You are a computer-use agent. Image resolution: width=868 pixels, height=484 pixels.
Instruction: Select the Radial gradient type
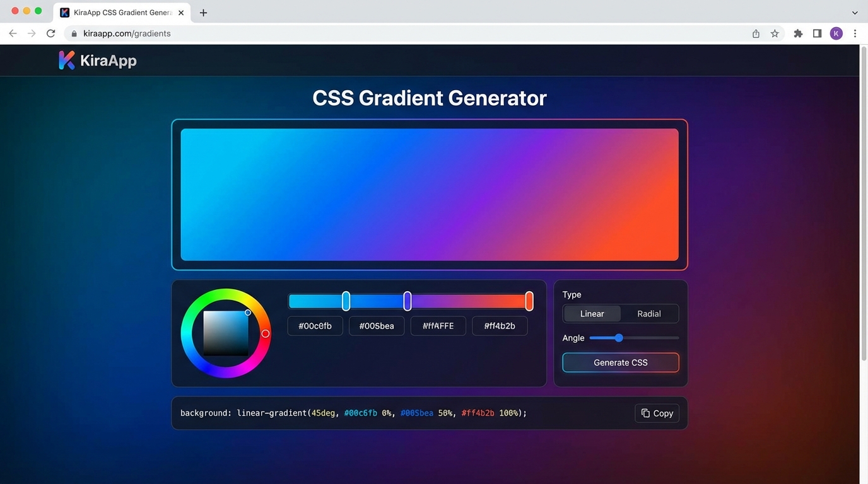(648, 313)
